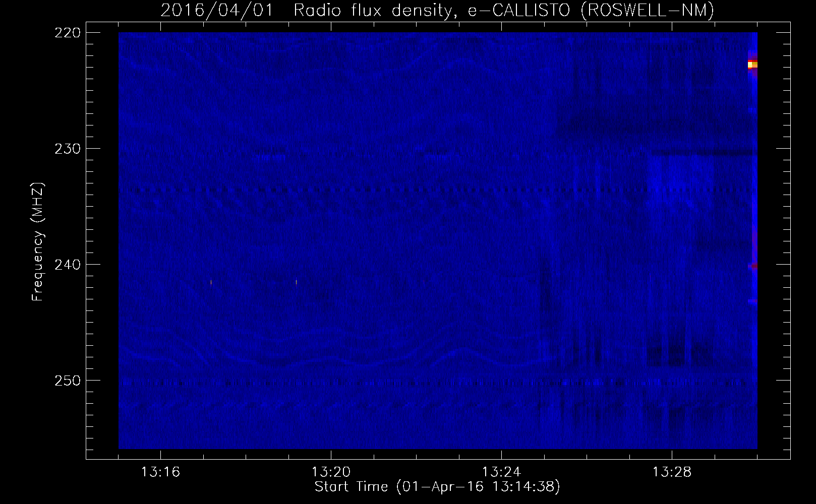
Task: Click the 250 frequency tick label
Action: click(x=67, y=381)
